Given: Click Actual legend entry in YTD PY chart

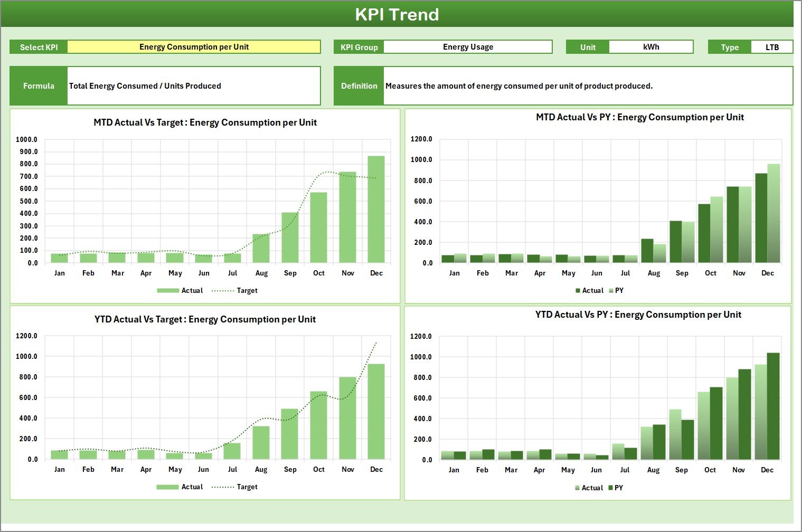Looking at the screenshot, I should [592, 488].
